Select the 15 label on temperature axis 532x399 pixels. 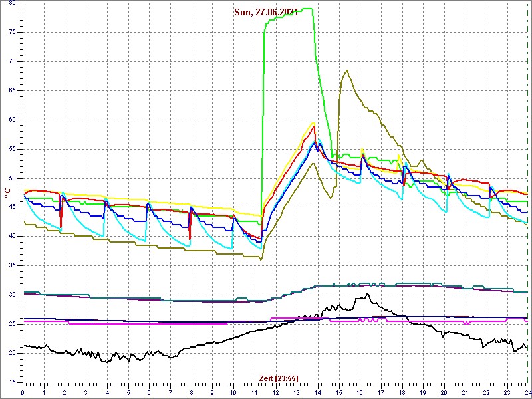[12, 382]
